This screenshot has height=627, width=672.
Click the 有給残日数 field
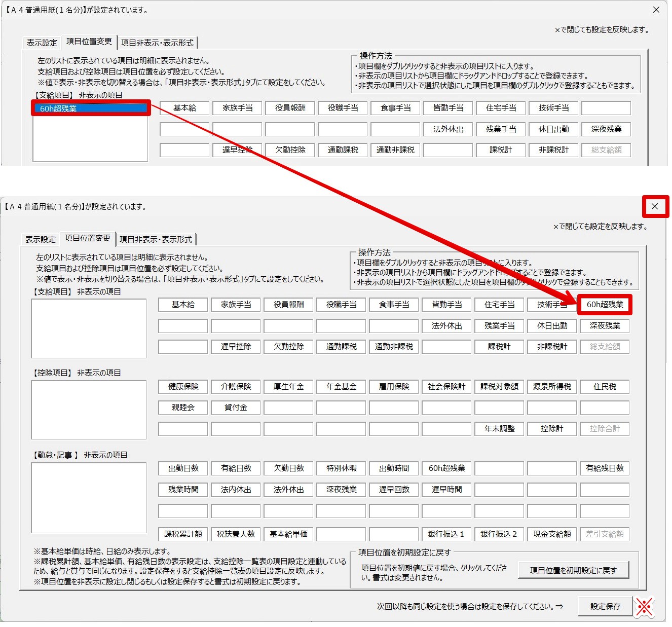pyautogui.click(x=605, y=468)
